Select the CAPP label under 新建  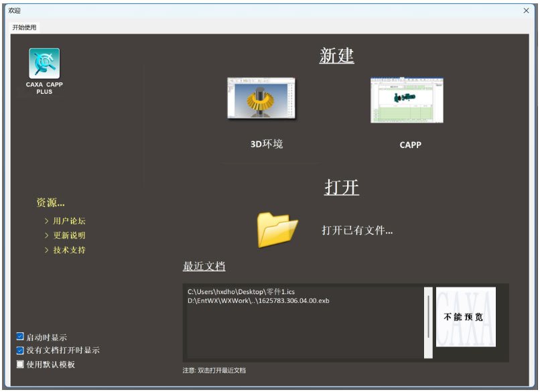[x=410, y=145]
